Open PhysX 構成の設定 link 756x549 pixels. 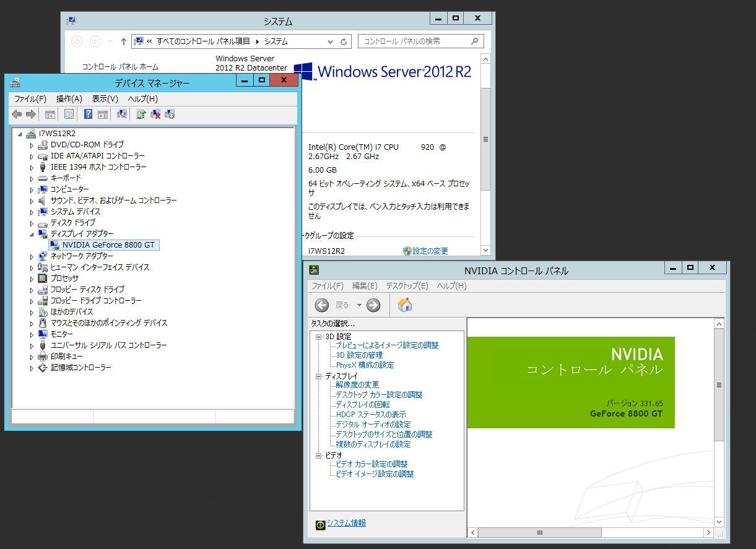(x=365, y=365)
